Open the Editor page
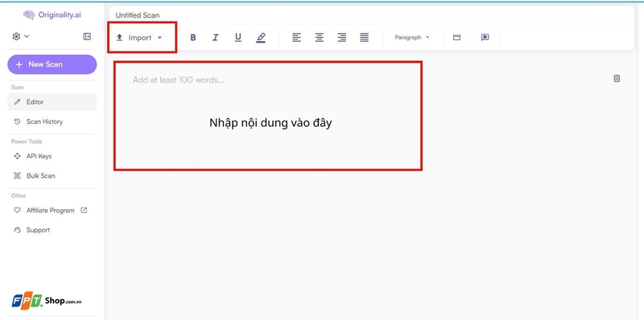 [x=52, y=102]
